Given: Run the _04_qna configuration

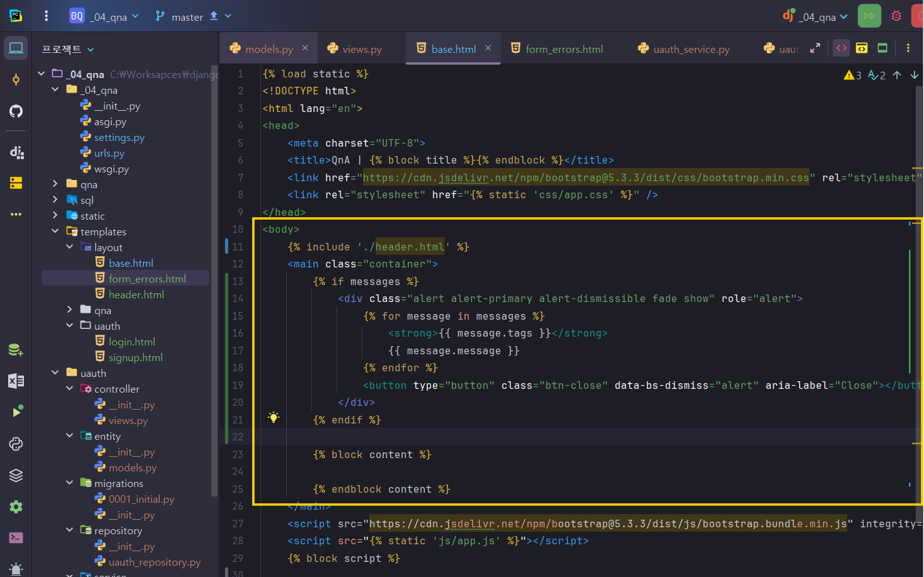Looking at the screenshot, I should (869, 16).
